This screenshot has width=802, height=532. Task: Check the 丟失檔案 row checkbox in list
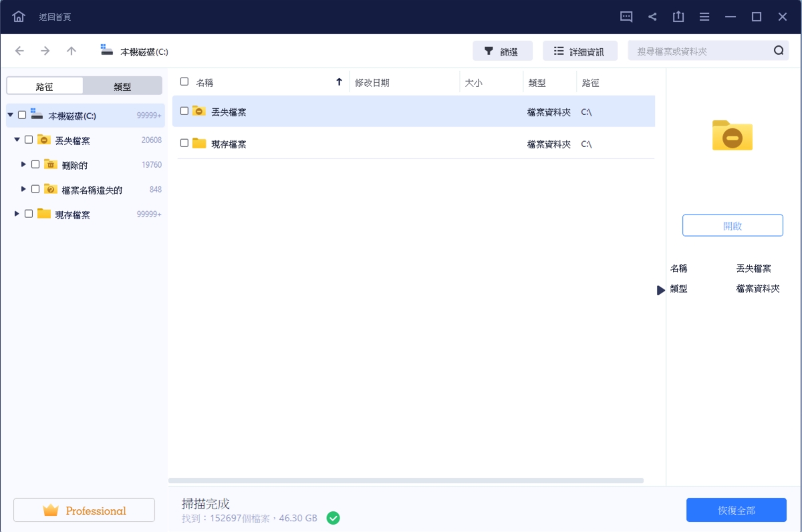[x=184, y=111]
